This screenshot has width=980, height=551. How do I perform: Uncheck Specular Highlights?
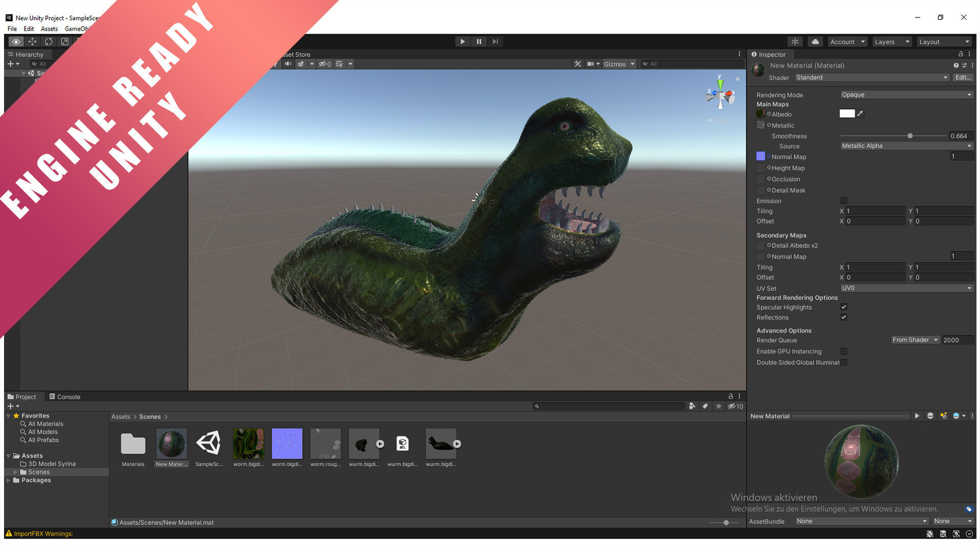(x=844, y=307)
